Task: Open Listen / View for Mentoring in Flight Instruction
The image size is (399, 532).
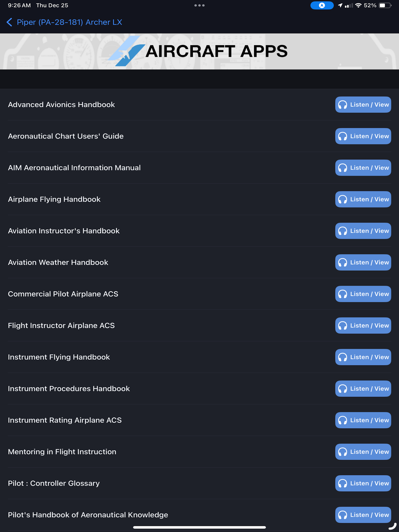Action: (363, 452)
